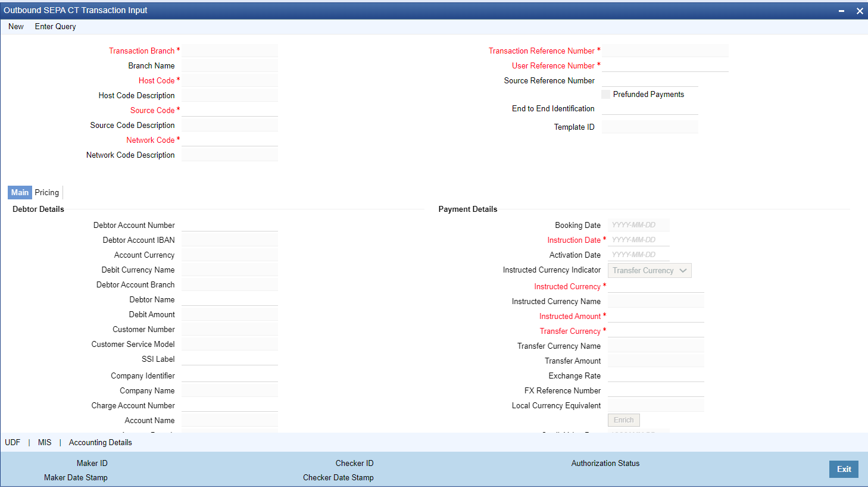Switch to the Pricing tab
Screen dimensions: 868x488
[x=47, y=192]
